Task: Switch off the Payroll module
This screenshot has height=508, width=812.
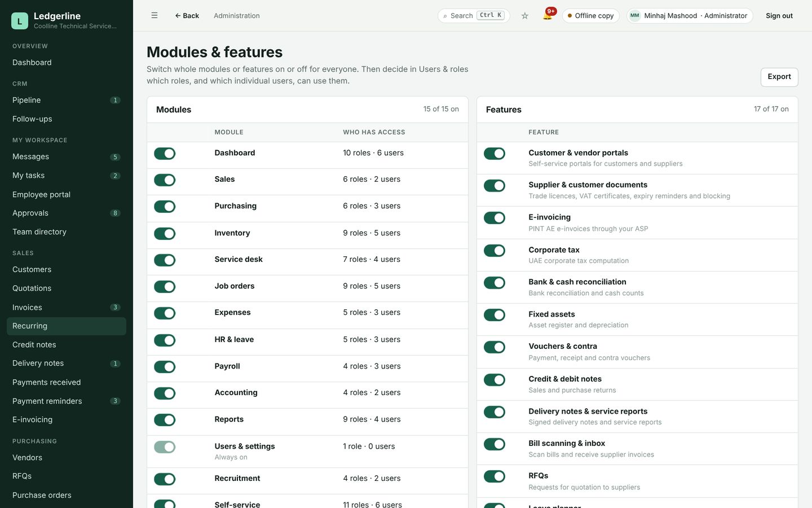Action: (x=165, y=367)
